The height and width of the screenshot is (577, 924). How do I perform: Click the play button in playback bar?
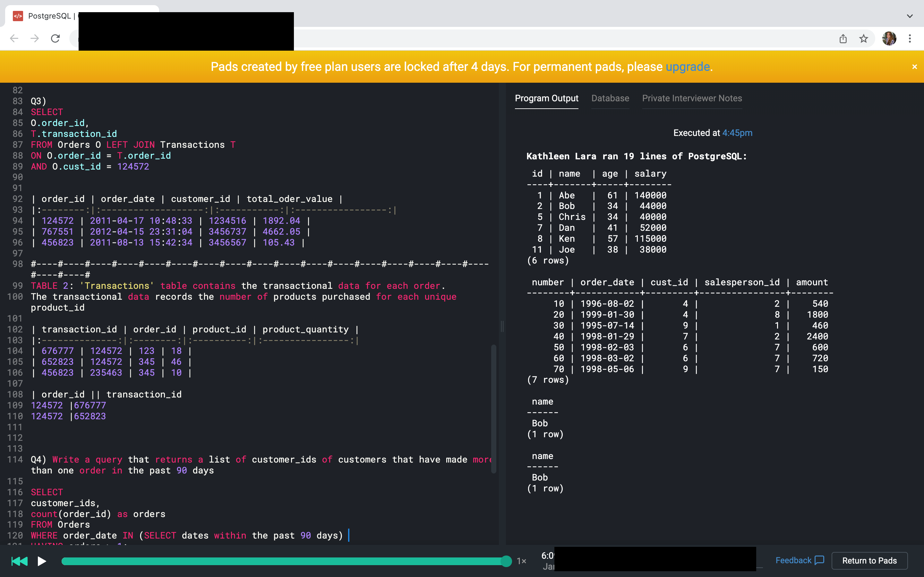pyautogui.click(x=42, y=561)
